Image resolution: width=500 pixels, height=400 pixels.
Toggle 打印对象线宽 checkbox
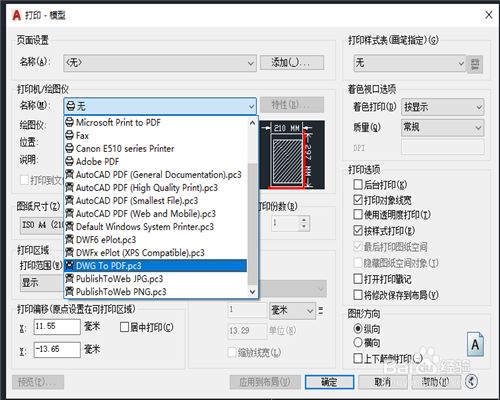358,200
